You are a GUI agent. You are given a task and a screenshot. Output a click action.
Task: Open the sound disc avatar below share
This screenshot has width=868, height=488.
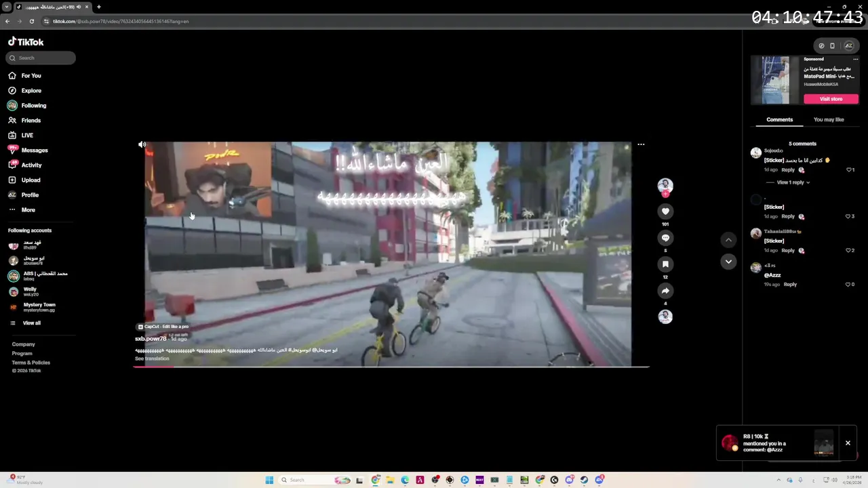tap(665, 317)
